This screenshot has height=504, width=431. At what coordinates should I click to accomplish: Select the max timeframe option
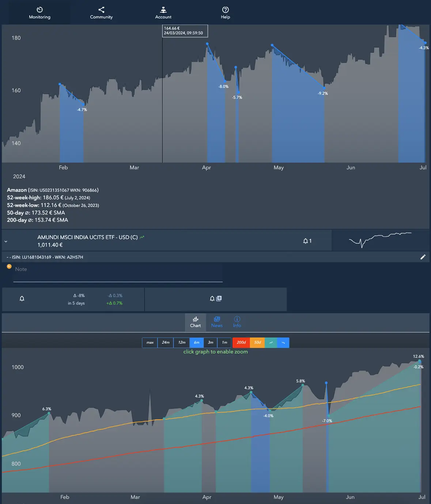coord(150,343)
